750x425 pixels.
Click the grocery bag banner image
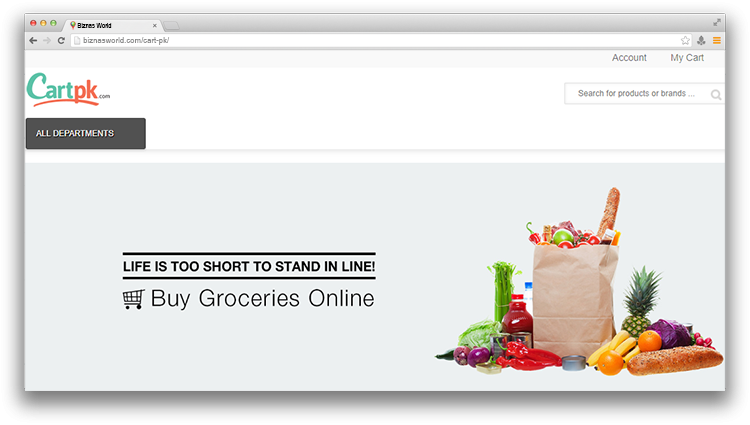pyautogui.click(x=579, y=282)
